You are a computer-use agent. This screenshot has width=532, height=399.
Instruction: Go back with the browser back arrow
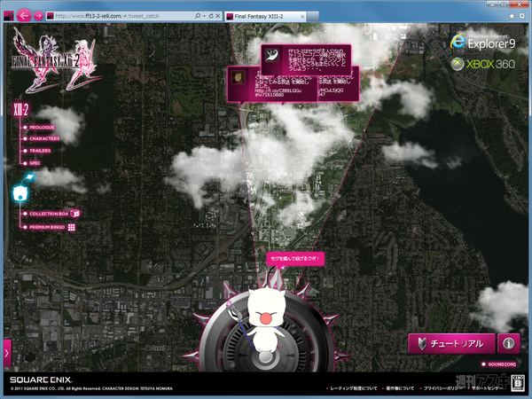click(24, 16)
